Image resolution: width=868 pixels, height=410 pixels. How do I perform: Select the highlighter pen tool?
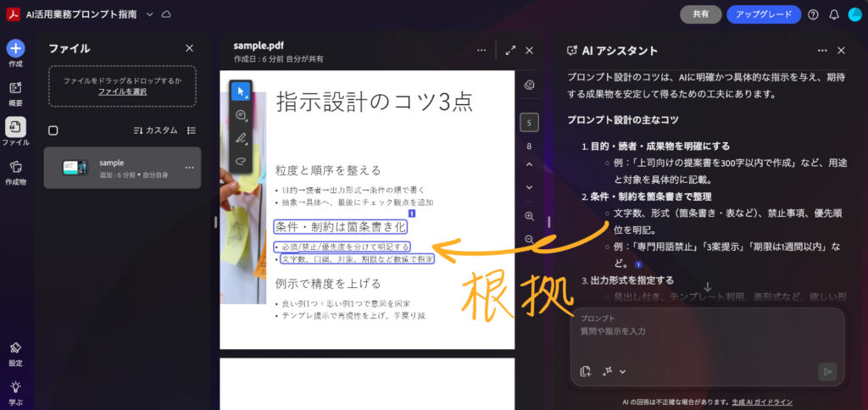(241, 138)
